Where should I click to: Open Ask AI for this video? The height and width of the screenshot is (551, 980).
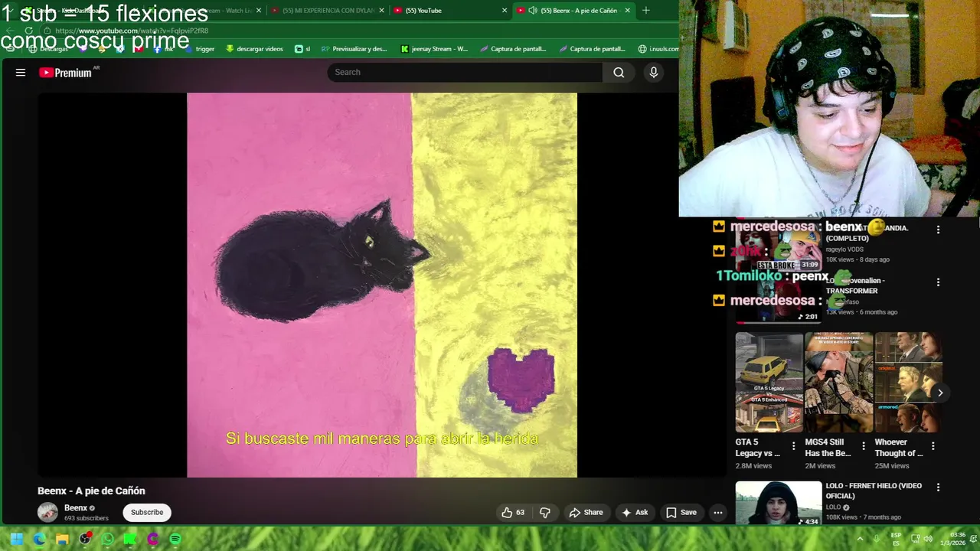[x=635, y=513]
